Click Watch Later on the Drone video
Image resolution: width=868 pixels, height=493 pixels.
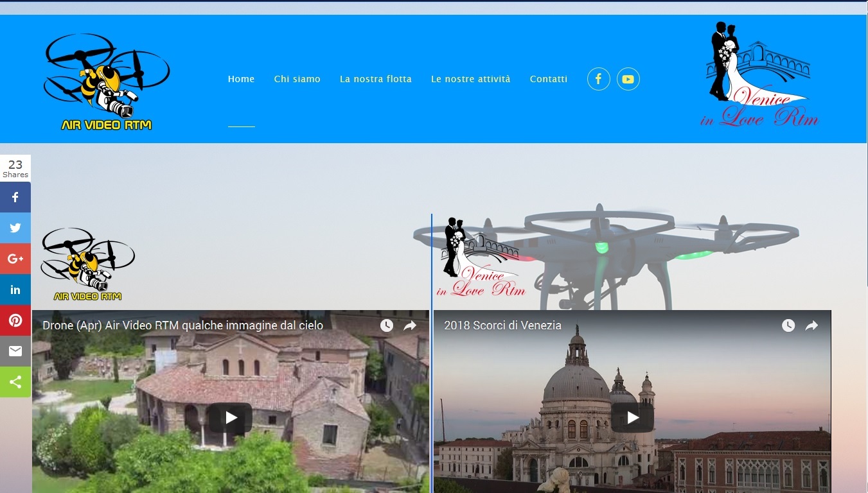386,325
